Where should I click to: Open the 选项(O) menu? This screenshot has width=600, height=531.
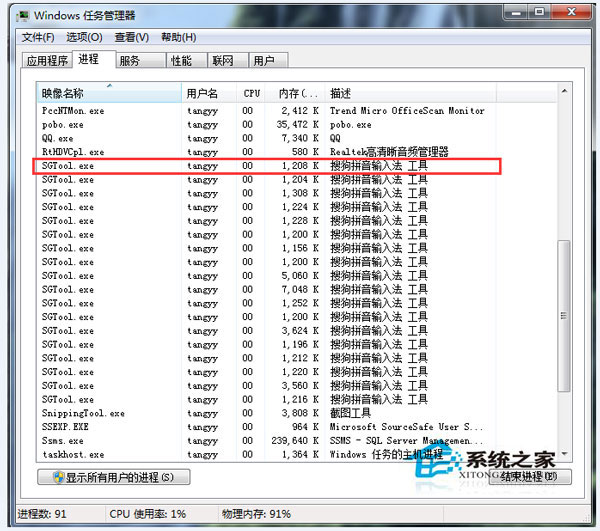(x=84, y=37)
